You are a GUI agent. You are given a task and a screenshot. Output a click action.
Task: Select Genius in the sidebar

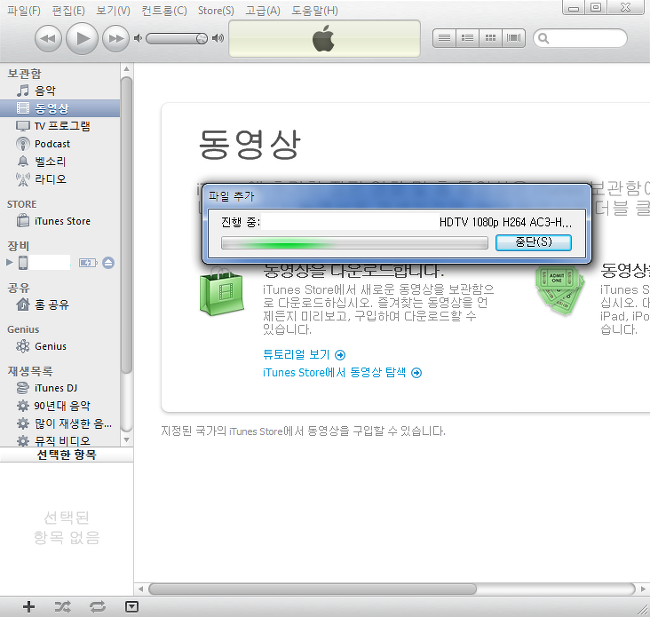(60, 346)
